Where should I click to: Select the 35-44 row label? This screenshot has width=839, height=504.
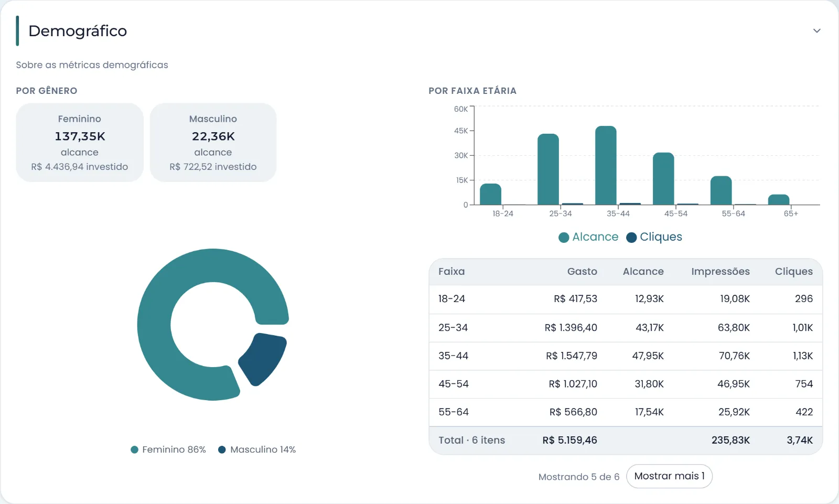click(453, 356)
